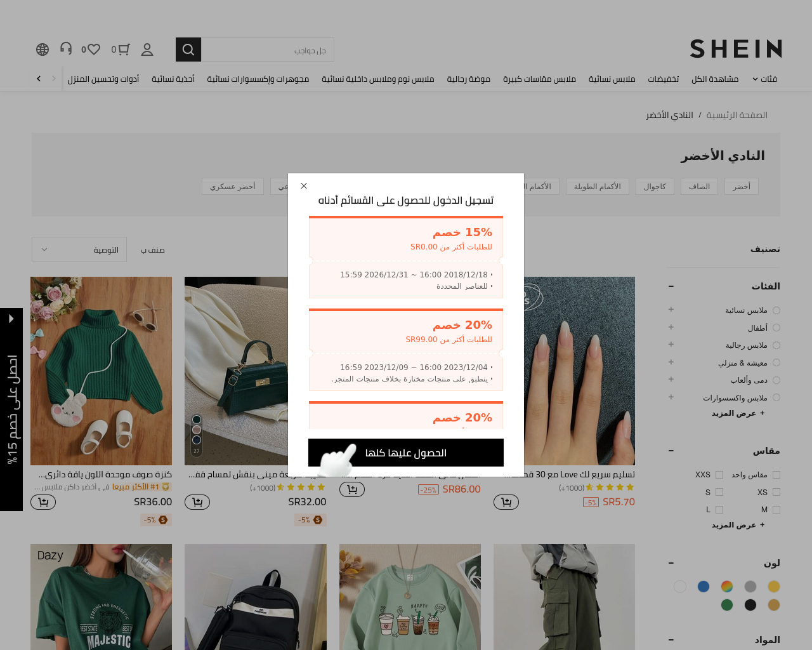Check the XXS size checkbox
The image size is (812, 650).
(x=719, y=475)
